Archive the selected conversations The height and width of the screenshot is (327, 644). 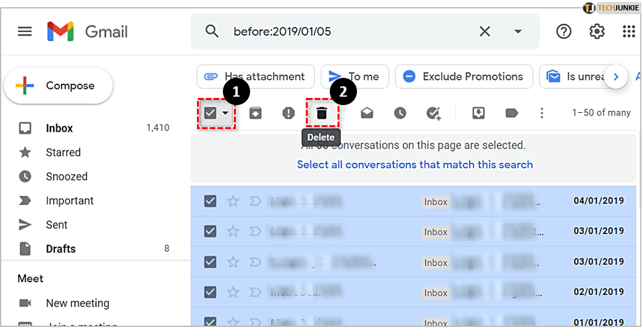tap(255, 114)
